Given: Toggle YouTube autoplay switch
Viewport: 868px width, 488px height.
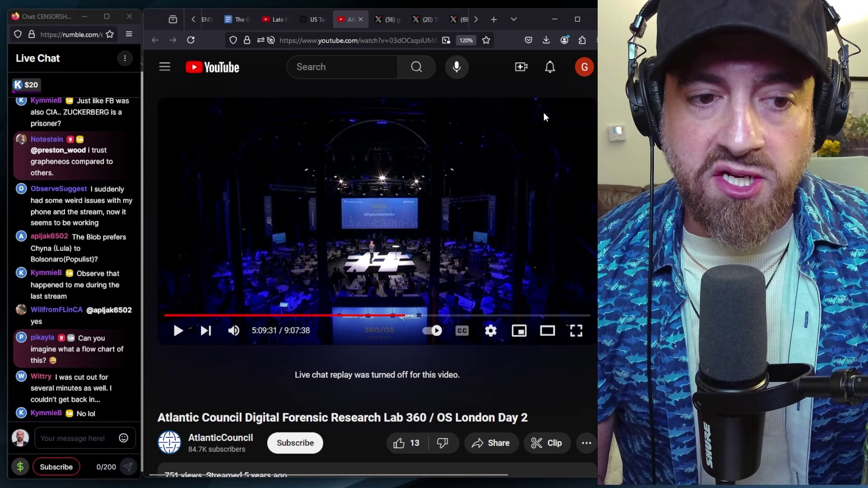Looking at the screenshot, I should click(x=432, y=331).
